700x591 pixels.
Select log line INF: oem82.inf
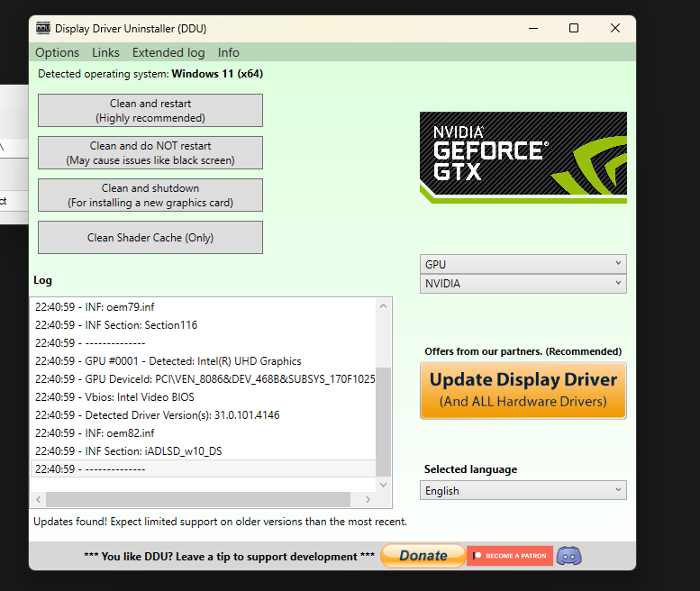pos(203,433)
